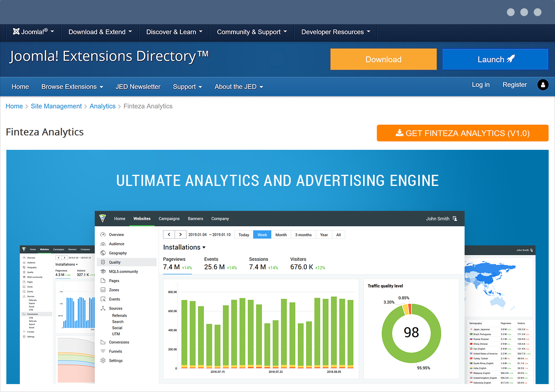This screenshot has height=392, width=555.
Task: Select Company tab in Finteza dashboard
Action: [x=220, y=219]
